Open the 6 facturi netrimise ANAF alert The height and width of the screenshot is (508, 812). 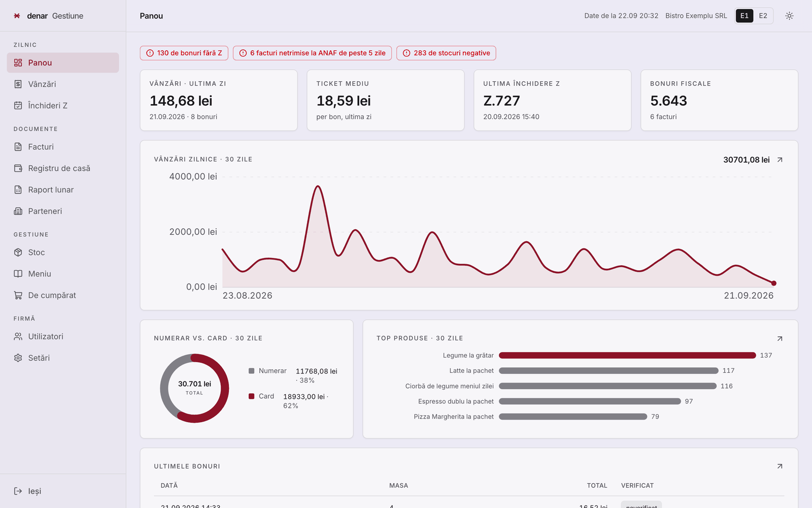click(312, 53)
